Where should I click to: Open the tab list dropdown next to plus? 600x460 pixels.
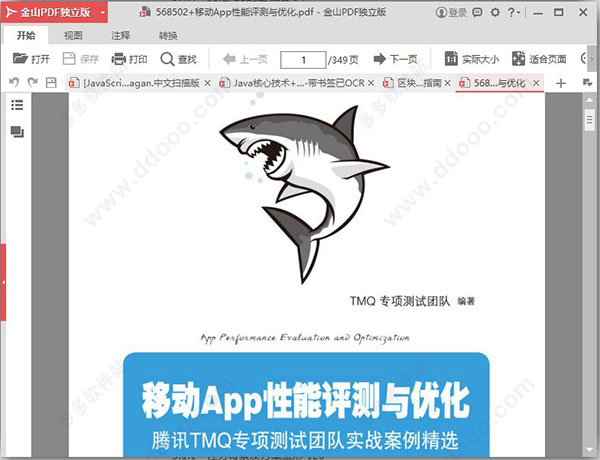point(587,82)
